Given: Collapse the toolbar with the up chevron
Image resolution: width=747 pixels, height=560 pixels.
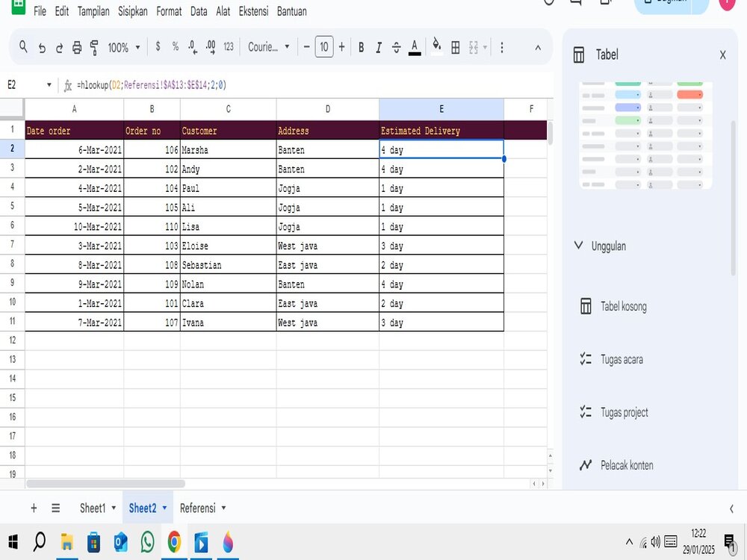Looking at the screenshot, I should (x=538, y=47).
